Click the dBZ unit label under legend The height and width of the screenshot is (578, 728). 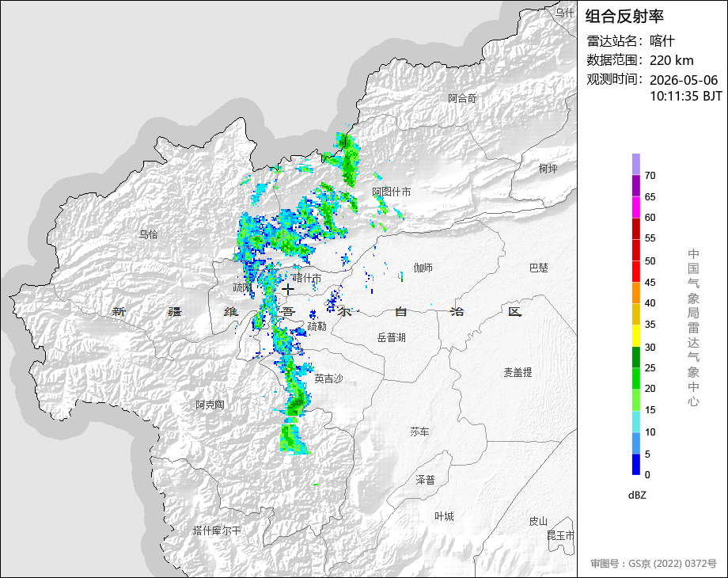coord(637,495)
